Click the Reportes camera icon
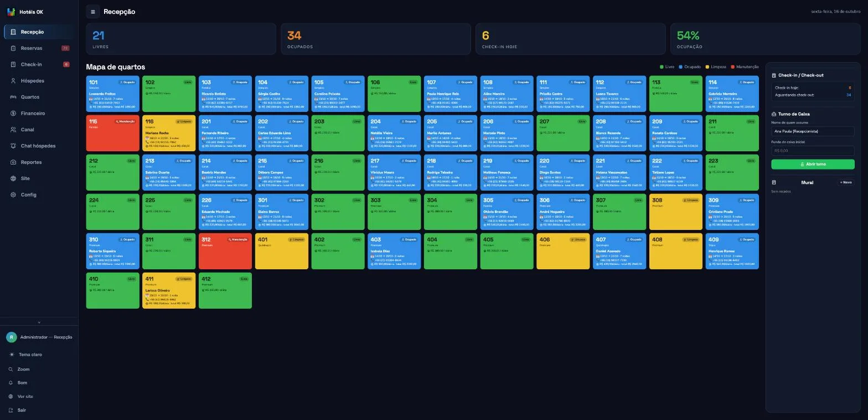 point(13,162)
